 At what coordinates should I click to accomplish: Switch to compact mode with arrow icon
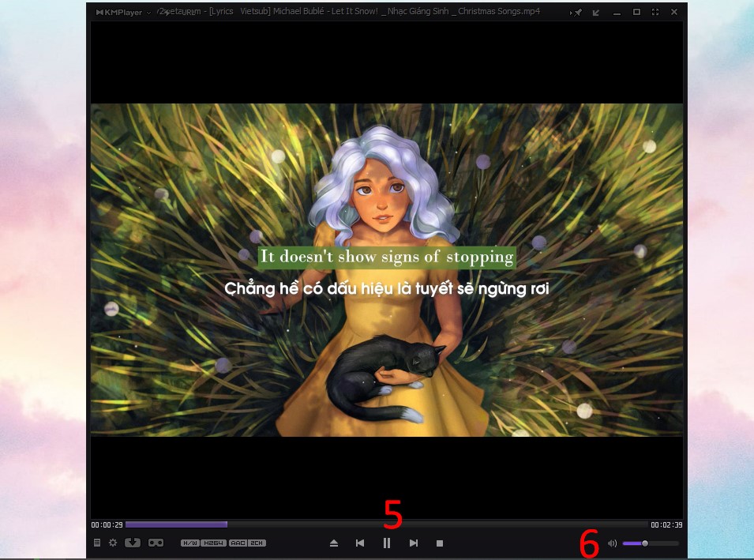(596, 13)
